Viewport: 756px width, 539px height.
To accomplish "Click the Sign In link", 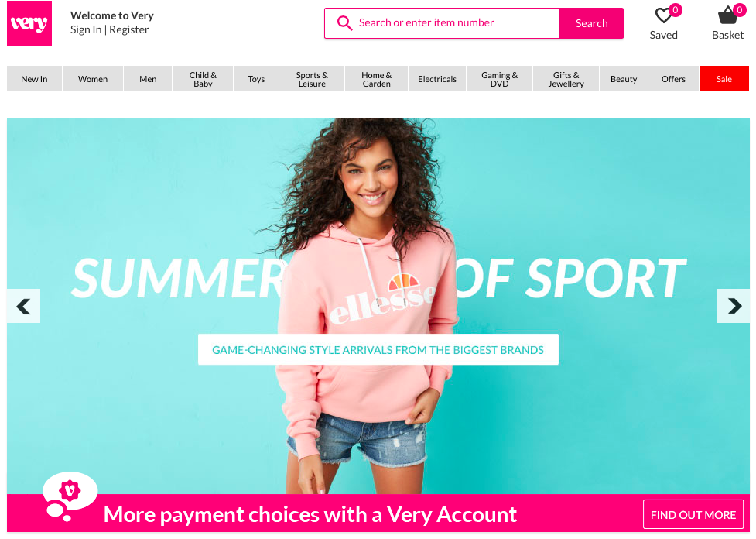I will pos(86,30).
